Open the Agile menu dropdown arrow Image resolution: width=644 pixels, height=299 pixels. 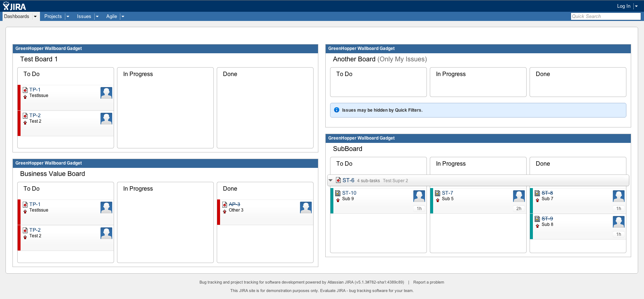click(123, 17)
